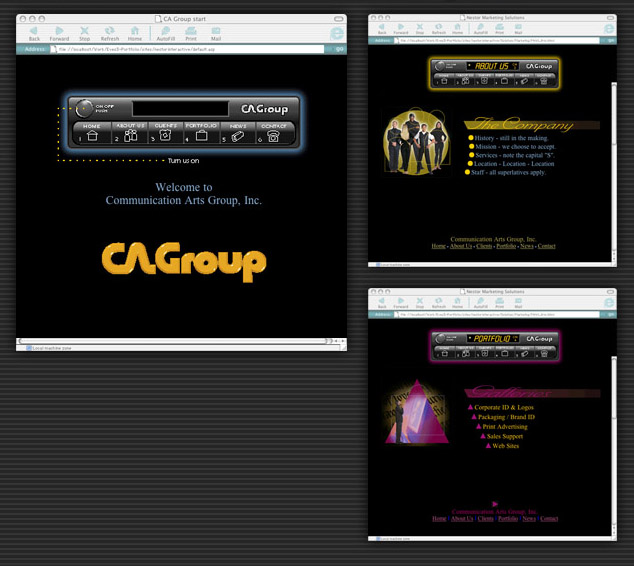Viewport: 634px width, 566px height.
Task: Click Mail in the Portfolio window toolbar
Action: (x=518, y=303)
